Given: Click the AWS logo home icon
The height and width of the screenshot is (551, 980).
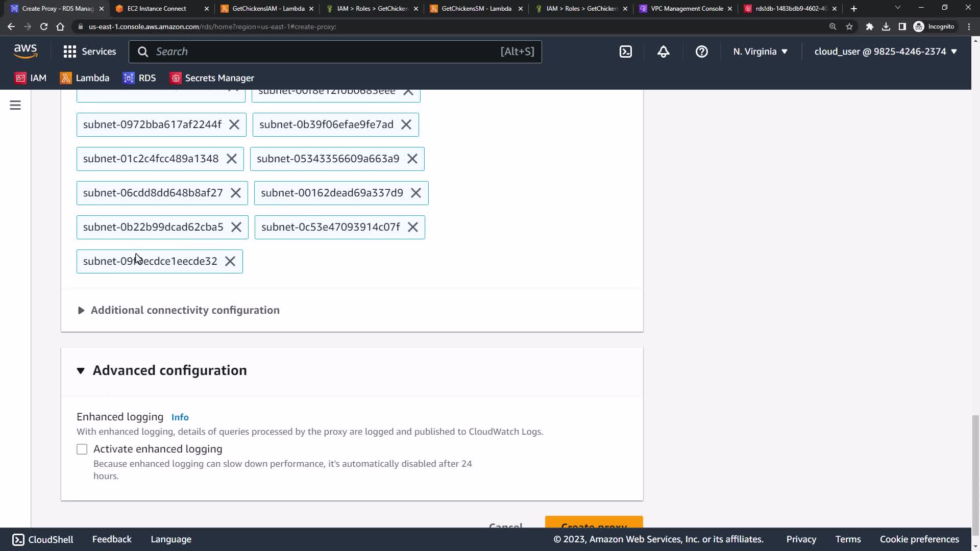Looking at the screenshot, I should coord(26,51).
